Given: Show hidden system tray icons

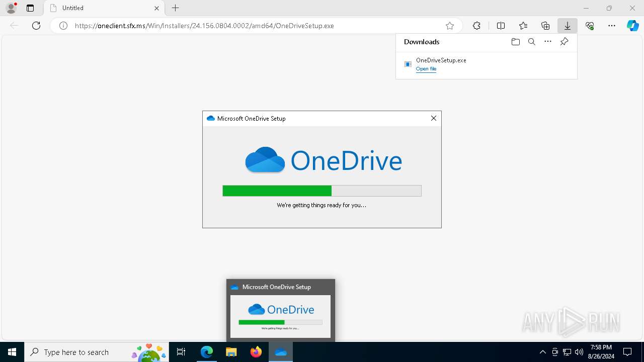Looking at the screenshot, I should (x=542, y=352).
